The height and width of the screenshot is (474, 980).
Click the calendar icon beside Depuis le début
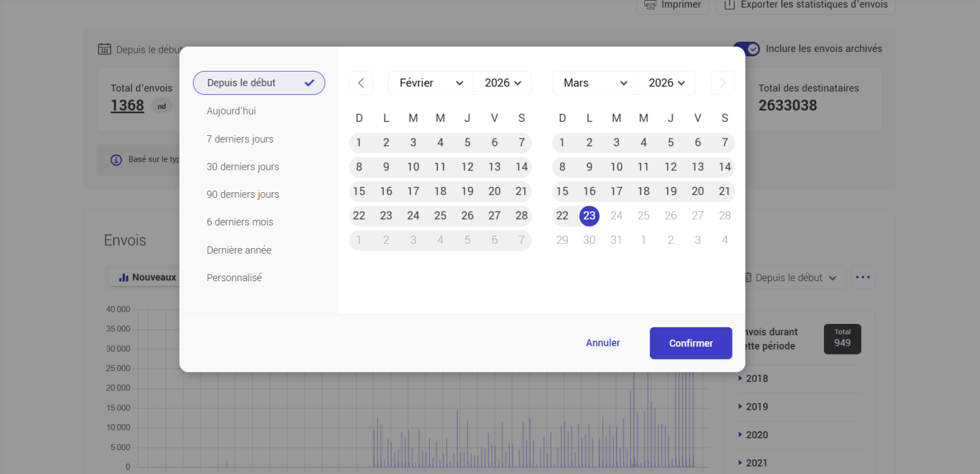coord(105,49)
